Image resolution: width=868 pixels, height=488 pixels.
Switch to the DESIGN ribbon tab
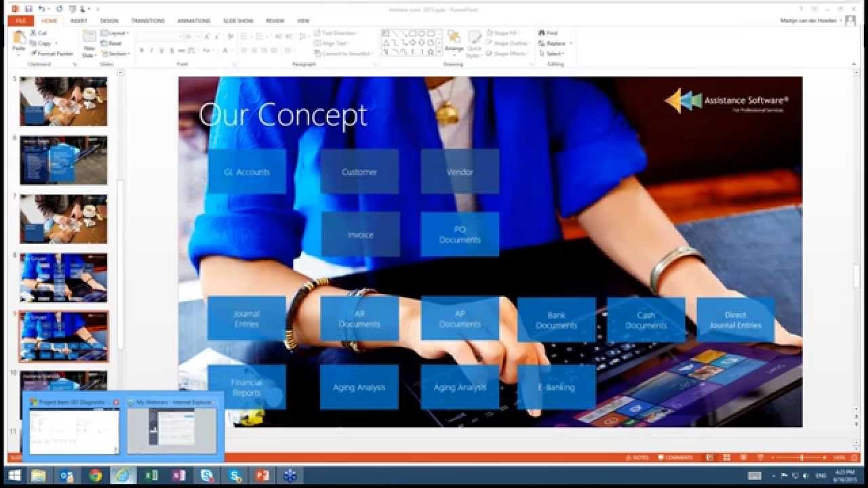click(109, 21)
